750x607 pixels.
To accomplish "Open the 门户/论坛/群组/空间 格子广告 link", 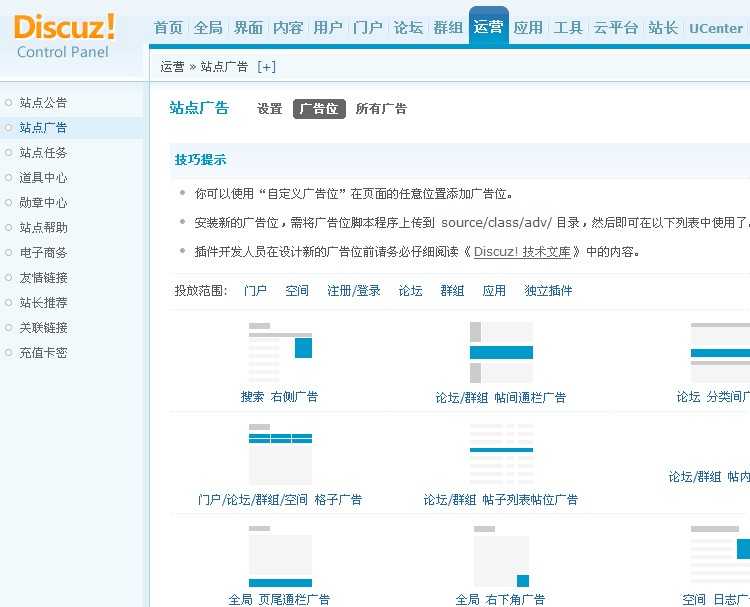I will 280,500.
